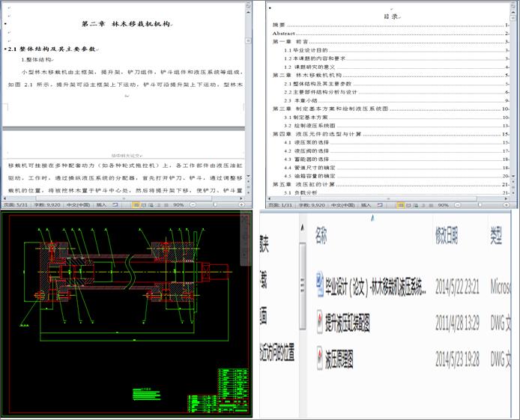Click 第二章 林木移栽机机构 contents entry
The image size is (520, 420).
pyautogui.click(x=390, y=75)
